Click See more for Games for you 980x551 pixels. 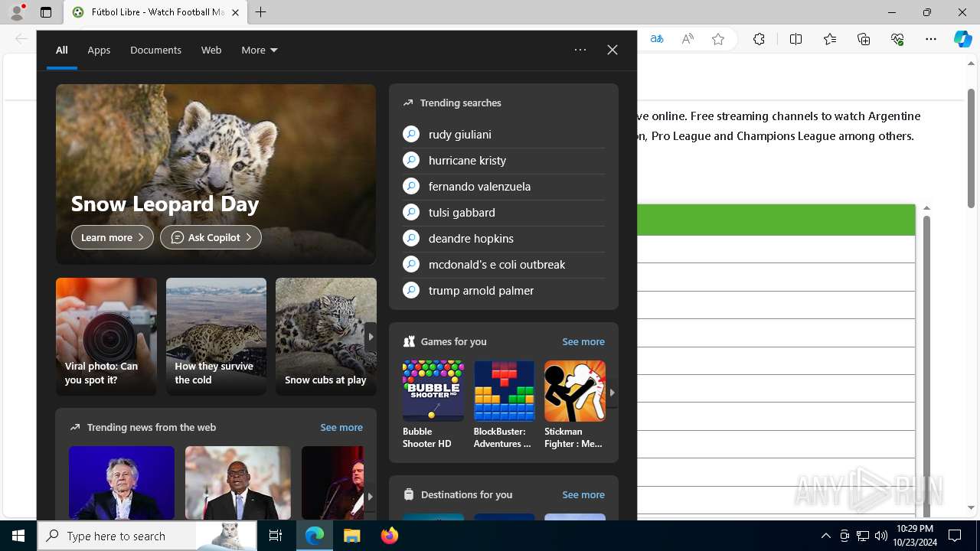583,341
